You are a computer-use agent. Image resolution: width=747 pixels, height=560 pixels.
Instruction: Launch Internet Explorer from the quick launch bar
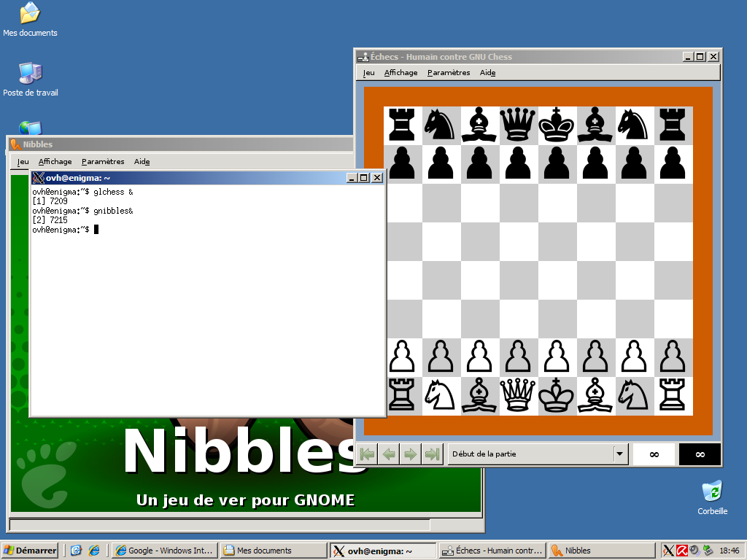tap(93, 551)
